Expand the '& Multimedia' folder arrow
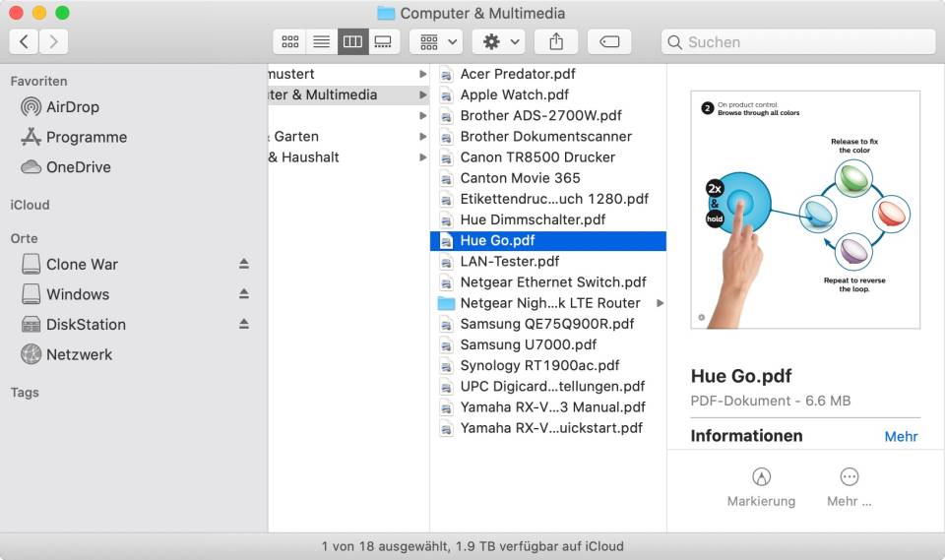 pos(422,94)
